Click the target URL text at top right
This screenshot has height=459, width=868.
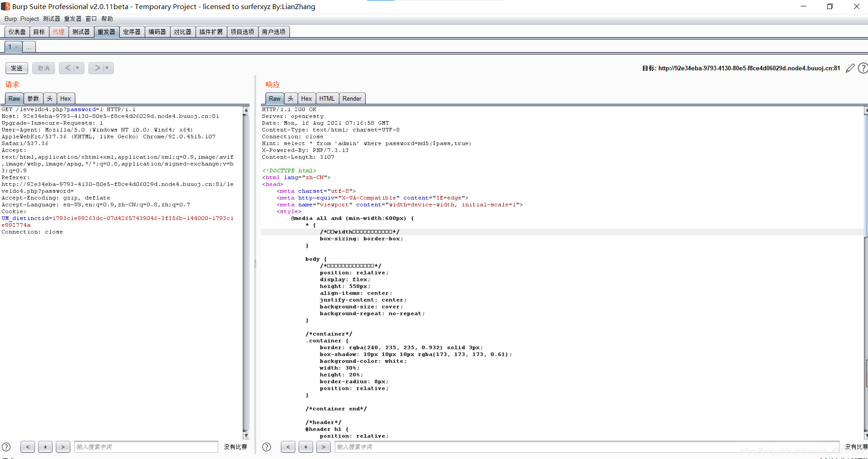(749, 68)
